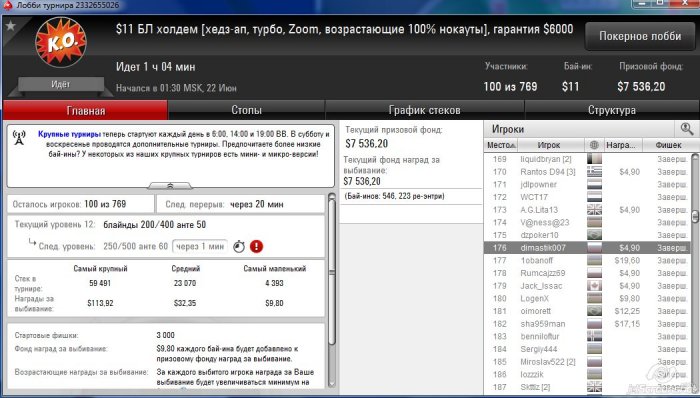
Task: Click the $19,60 bounty value
Action: tap(627, 260)
